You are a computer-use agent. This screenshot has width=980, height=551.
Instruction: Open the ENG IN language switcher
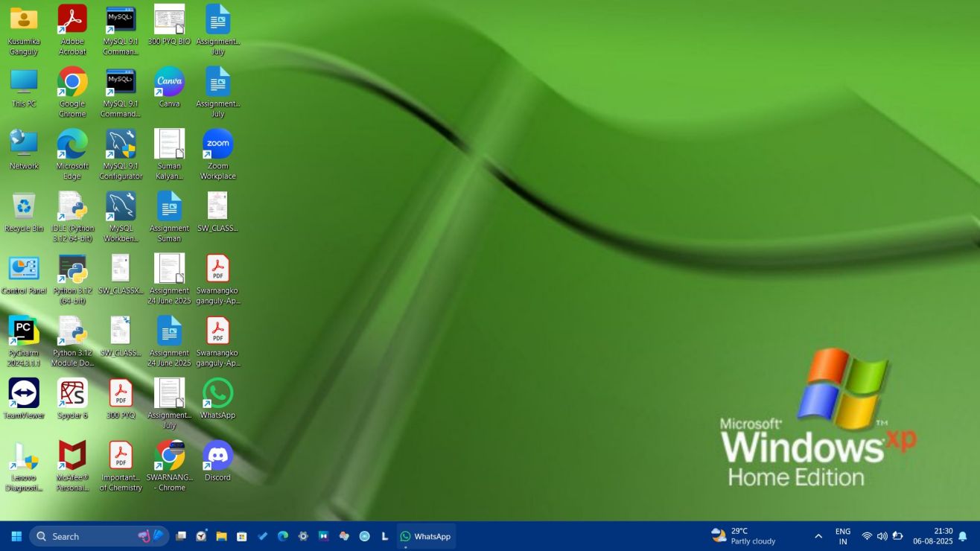click(843, 536)
